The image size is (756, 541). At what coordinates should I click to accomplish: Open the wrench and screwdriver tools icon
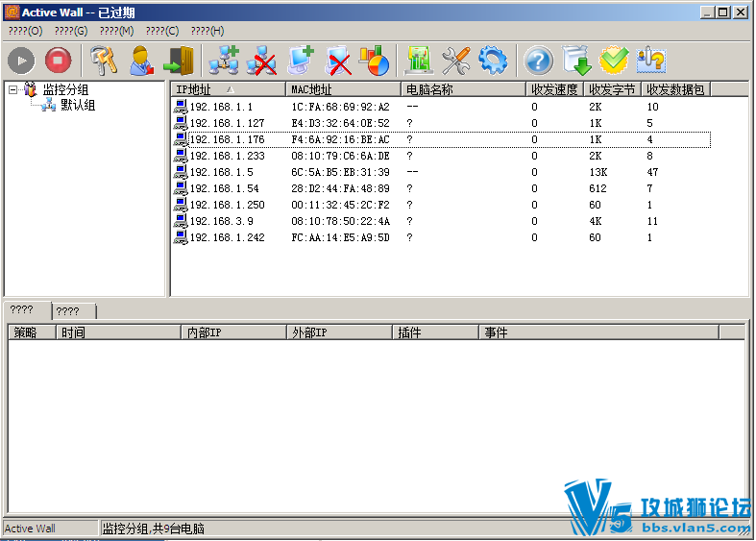[x=455, y=61]
